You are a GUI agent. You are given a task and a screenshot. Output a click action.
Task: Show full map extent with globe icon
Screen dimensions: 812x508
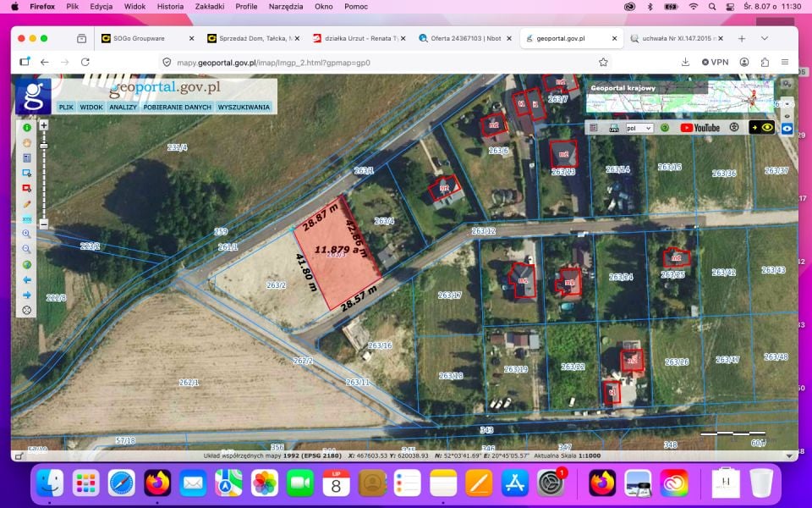point(27,264)
